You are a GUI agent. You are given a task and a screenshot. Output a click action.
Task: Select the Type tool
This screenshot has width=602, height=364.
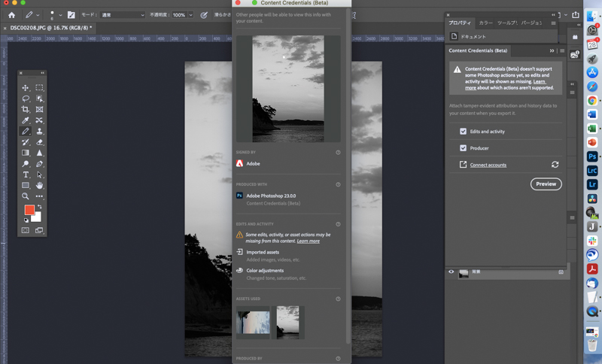(x=26, y=174)
